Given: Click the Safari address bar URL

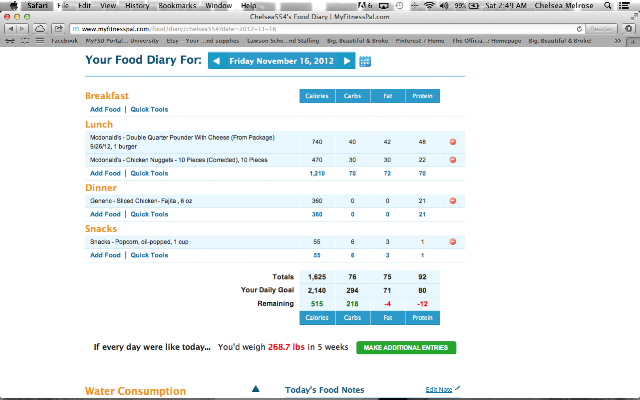Looking at the screenshot, I should pyautogui.click(x=179, y=29).
